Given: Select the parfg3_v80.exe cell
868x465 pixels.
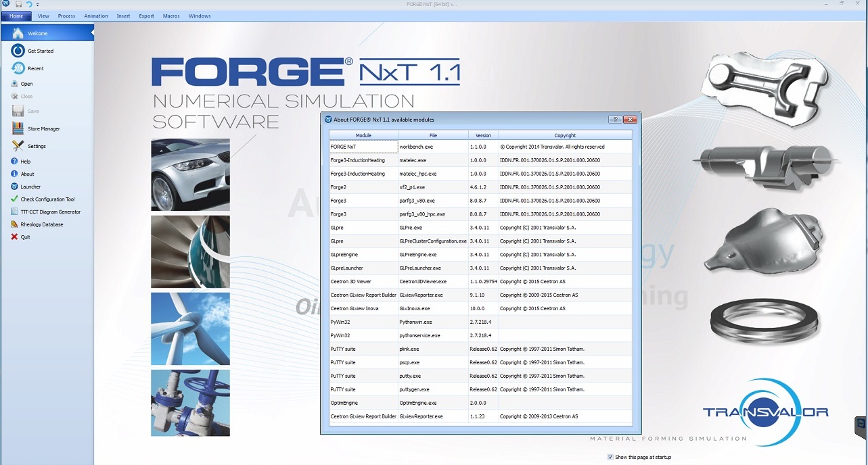Looking at the screenshot, I should (433, 201).
